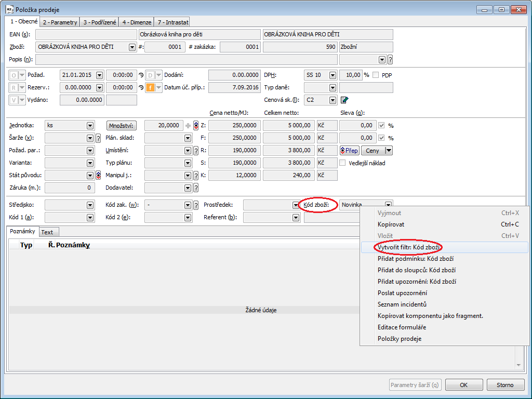Toggle percent checkbox in Z discount row
Screen dimensions: 532x399
381,126
